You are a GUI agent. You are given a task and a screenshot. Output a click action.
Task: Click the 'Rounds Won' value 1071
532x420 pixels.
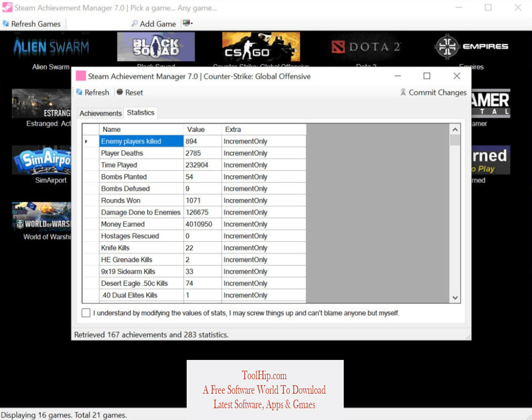coord(203,201)
